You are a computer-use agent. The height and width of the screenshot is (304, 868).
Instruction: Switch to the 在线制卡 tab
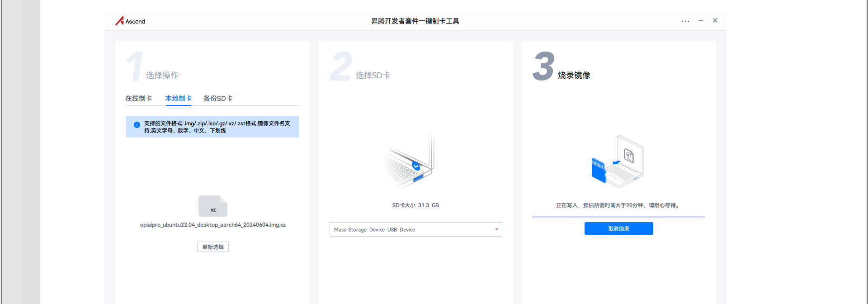pyautogui.click(x=138, y=98)
